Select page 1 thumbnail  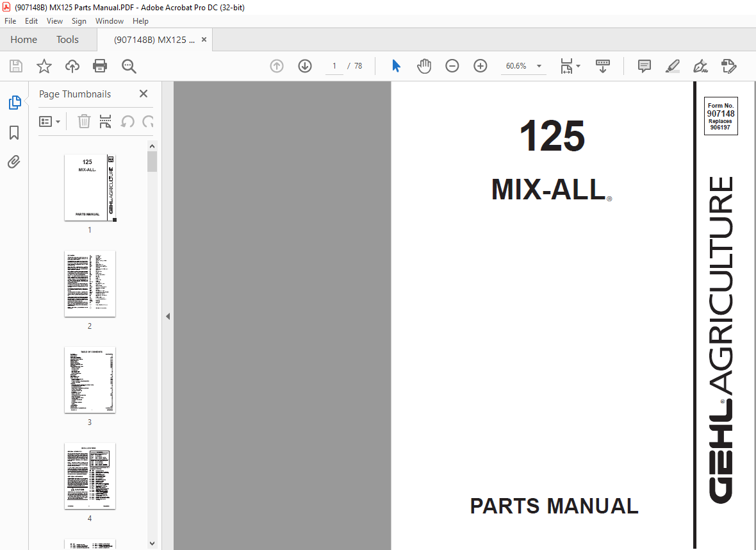click(90, 188)
